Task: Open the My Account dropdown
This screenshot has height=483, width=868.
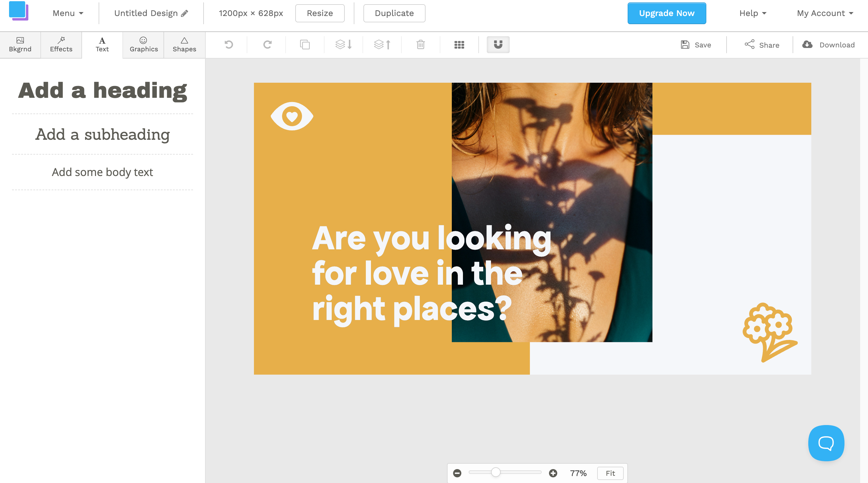Action: pos(825,13)
